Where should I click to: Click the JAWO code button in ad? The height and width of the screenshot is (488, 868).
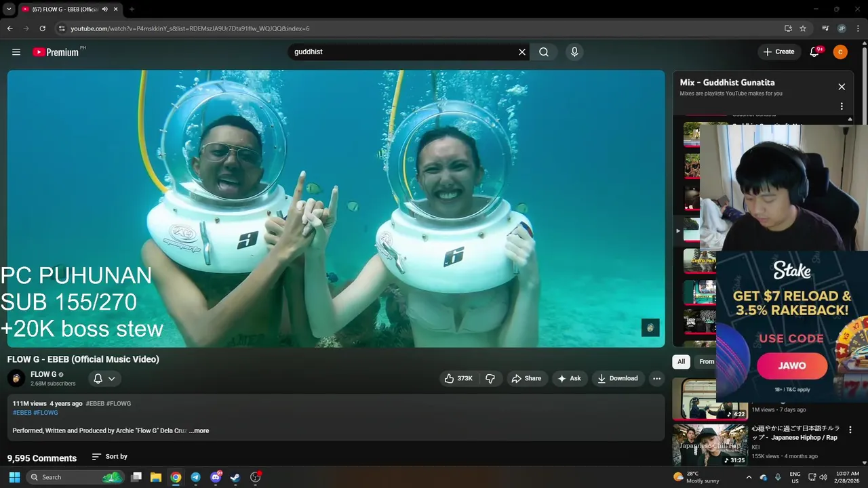(x=792, y=365)
